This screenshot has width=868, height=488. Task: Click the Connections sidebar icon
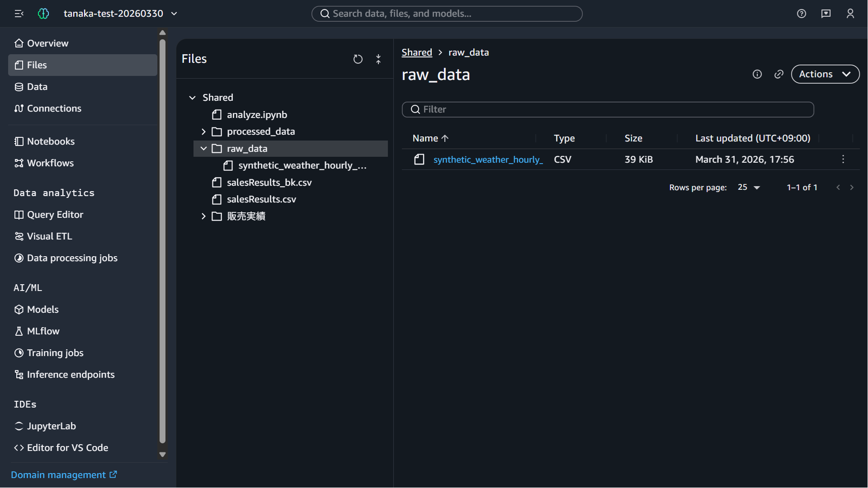[x=19, y=108]
